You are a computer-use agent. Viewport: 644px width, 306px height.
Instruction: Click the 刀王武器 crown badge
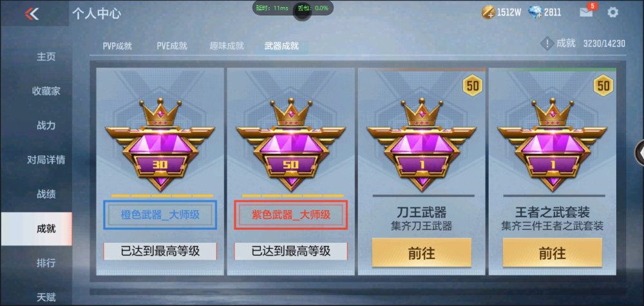click(x=421, y=144)
